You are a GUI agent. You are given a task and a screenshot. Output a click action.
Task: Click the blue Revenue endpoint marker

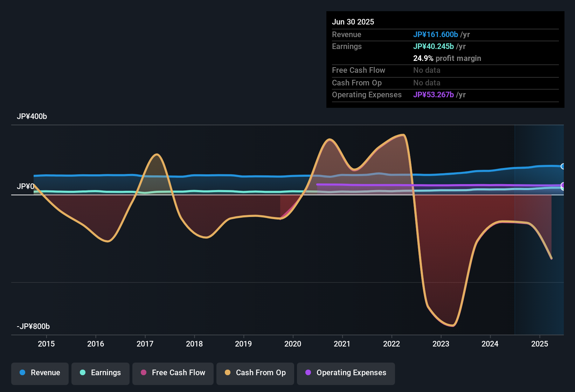tap(563, 166)
